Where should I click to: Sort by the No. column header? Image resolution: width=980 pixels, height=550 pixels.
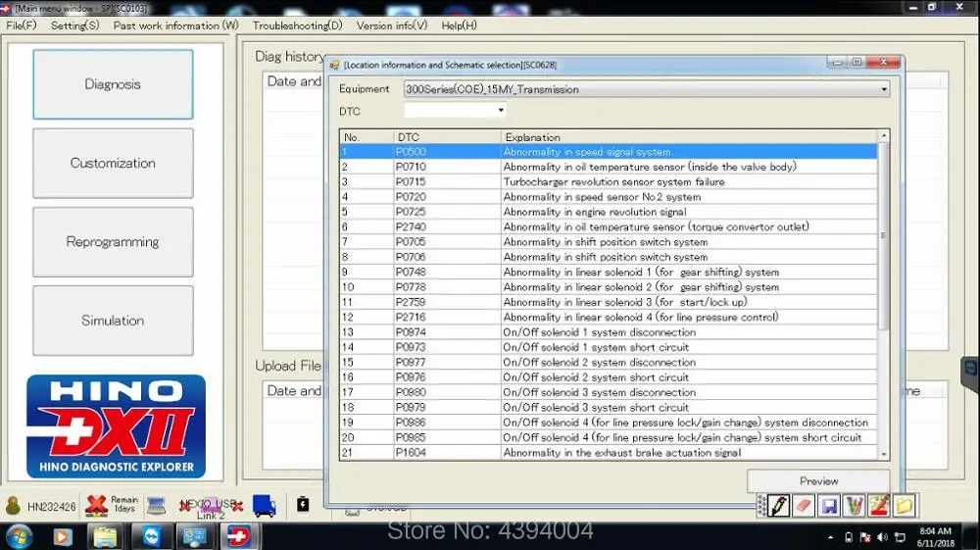pos(367,137)
